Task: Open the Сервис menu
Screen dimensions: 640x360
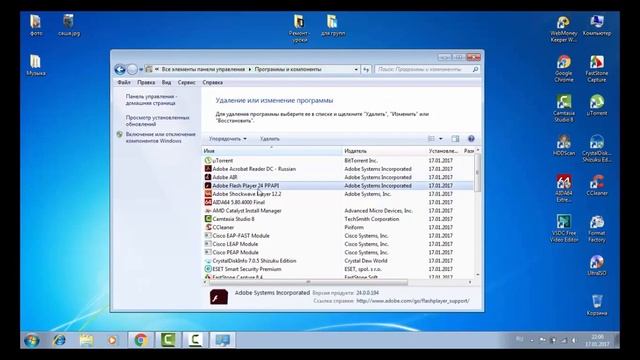Action: (x=187, y=82)
